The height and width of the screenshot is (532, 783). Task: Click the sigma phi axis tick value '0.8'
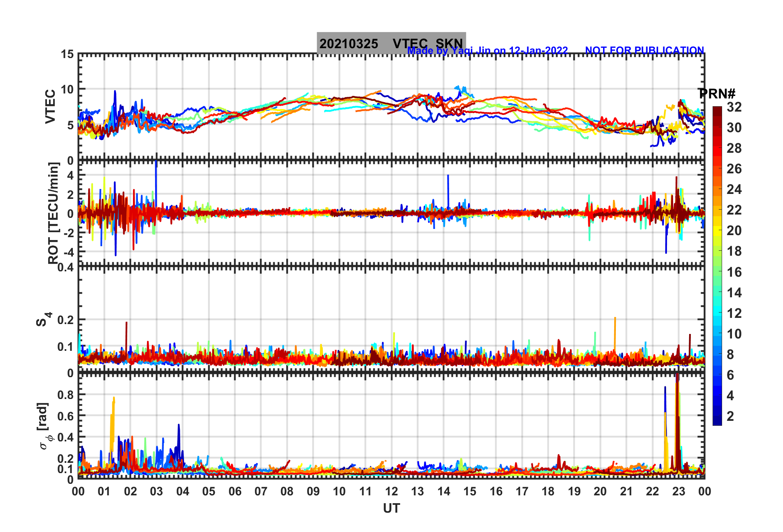(66, 394)
